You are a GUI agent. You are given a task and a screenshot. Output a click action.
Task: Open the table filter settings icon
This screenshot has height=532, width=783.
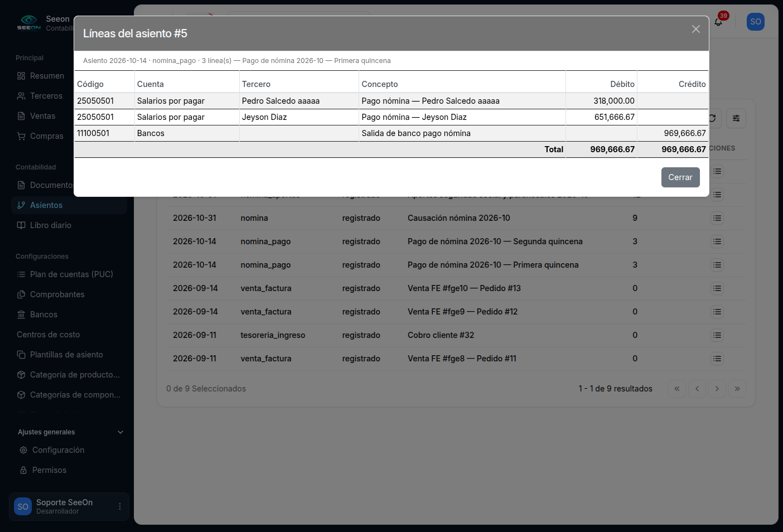point(736,118)
